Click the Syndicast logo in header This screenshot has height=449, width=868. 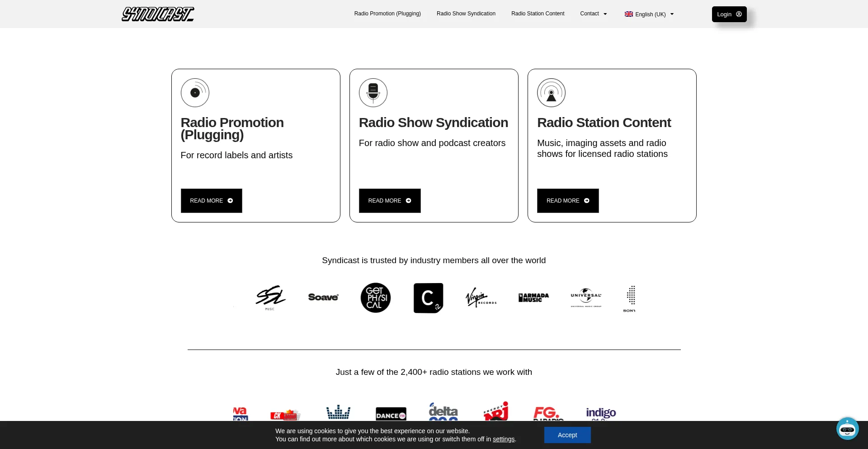[x=158, y=14]
